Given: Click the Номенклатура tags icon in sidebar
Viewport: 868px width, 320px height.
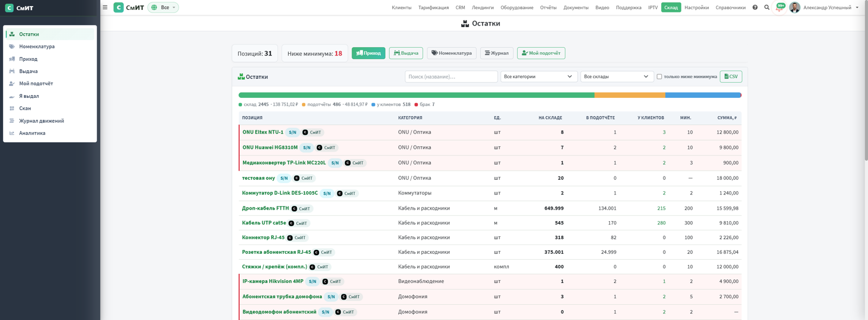Looking at the screenshot, I should 12,47.
